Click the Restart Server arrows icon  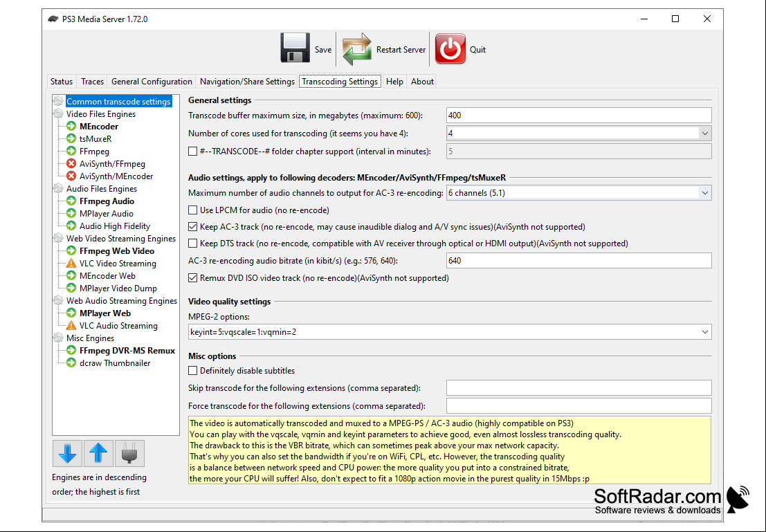pos(356,49)
